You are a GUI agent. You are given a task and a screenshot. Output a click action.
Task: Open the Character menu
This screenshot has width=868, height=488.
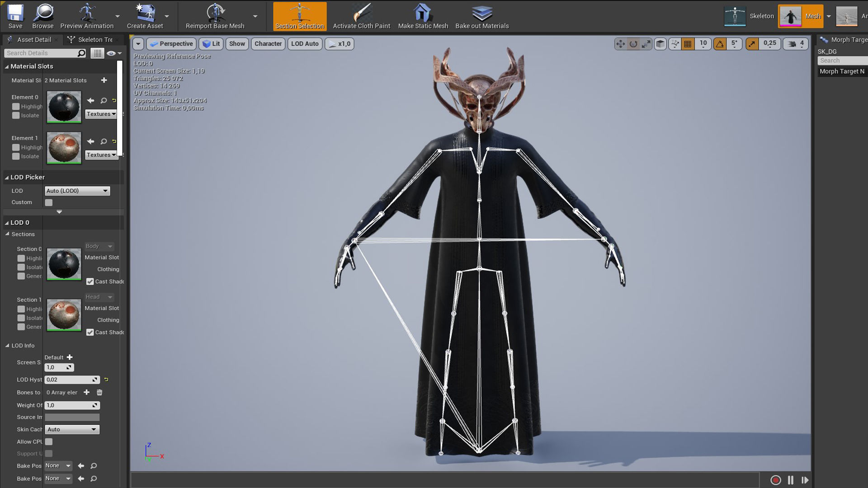pos(268,44)
